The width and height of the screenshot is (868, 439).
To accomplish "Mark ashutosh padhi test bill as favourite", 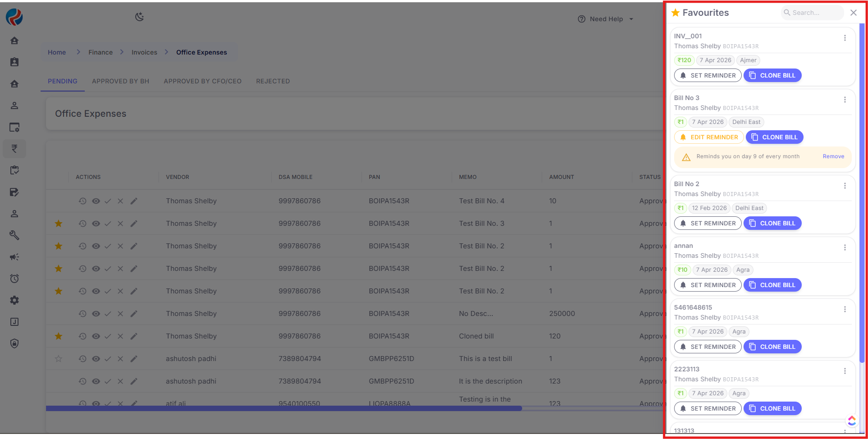I will click(x=59, y=359).
